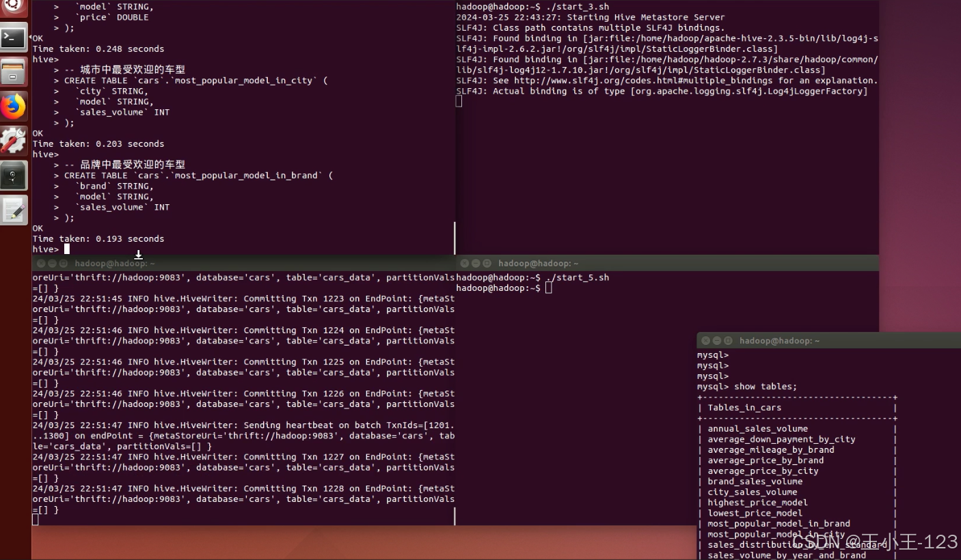Click average_down_payment_by_city table row
This screenshot has height=560, width=961.
782,439
